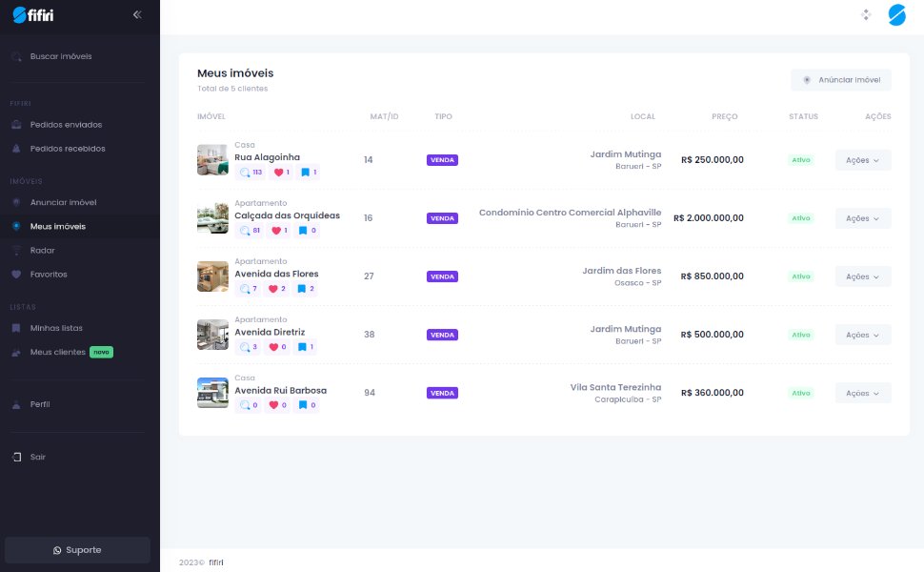
Task: Open the Avenida Rui Barbosa property thumbnail
Action: coord(212,393)
